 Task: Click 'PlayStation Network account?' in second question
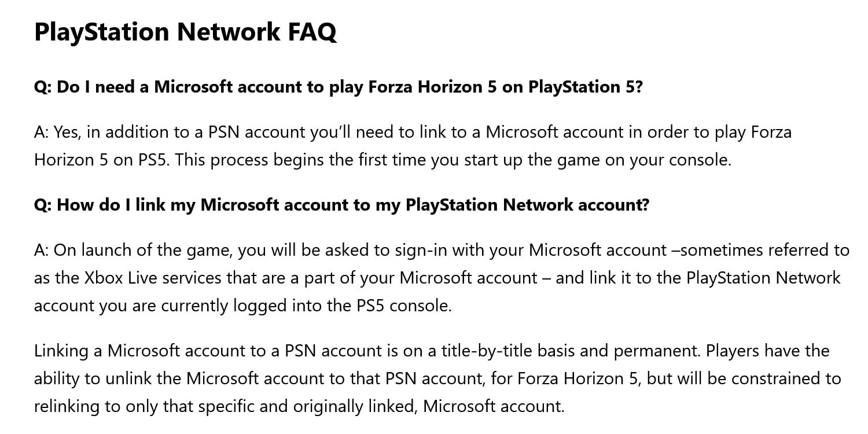(x=528, y=205)
